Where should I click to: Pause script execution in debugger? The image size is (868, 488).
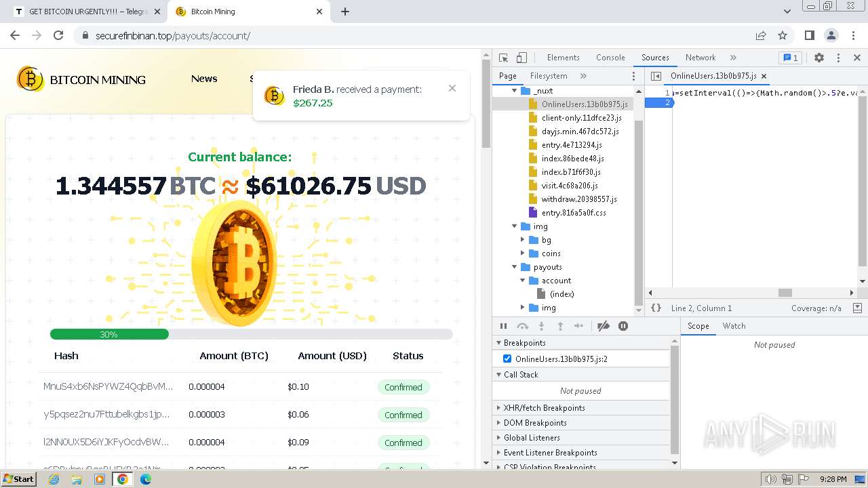pyautogui.click(x=503, y=326)
